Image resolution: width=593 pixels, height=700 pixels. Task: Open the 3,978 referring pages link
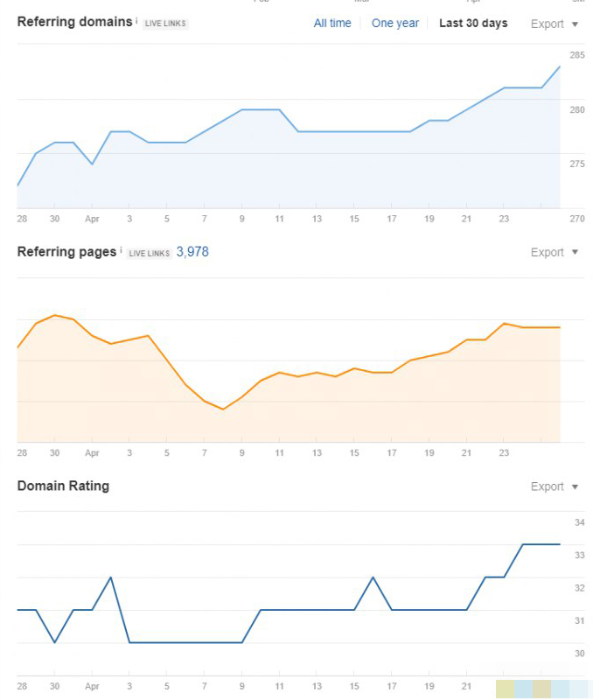pyautogui.click(x=192, y=252)
